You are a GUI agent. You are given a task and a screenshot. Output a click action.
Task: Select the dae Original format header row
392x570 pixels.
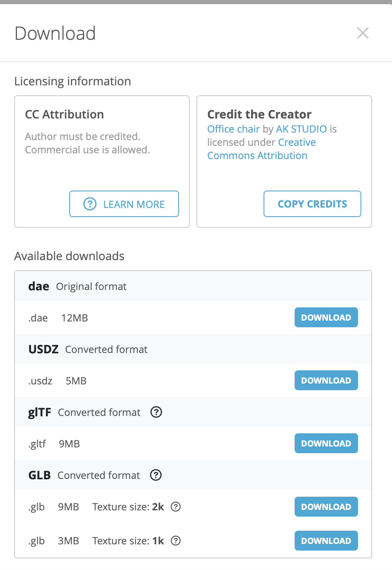point(193,286)
